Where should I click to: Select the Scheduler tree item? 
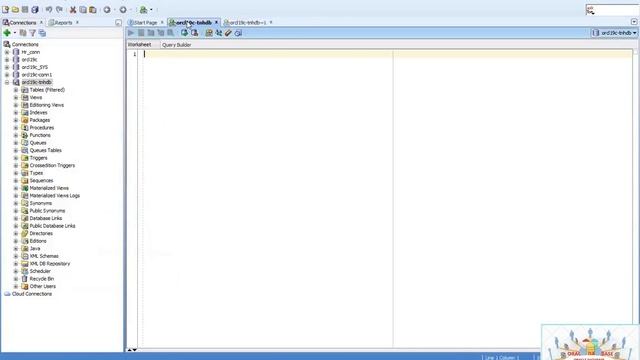coord(40,271)
